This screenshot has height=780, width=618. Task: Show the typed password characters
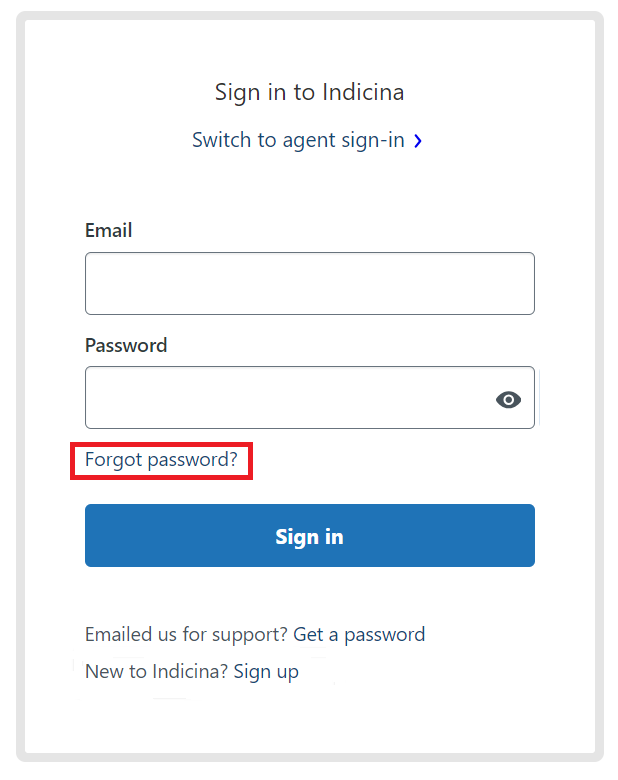click(x=509, y=400)
